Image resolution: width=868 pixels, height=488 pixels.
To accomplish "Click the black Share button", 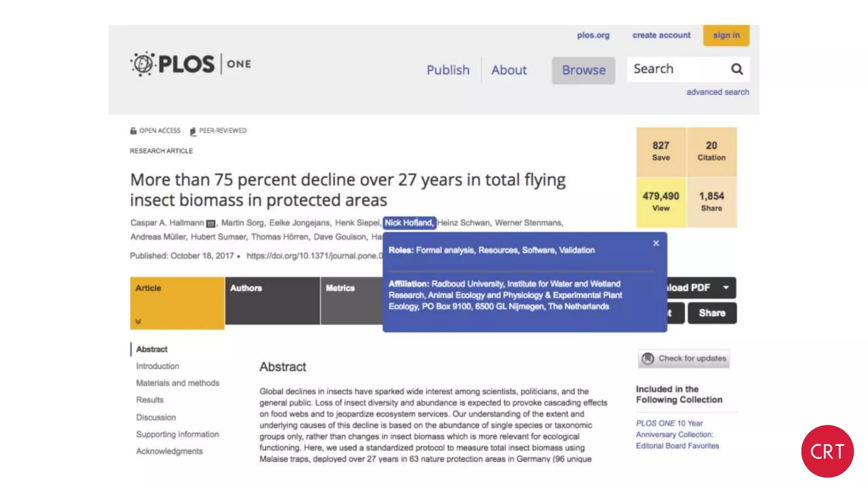I will click(712, 313).
